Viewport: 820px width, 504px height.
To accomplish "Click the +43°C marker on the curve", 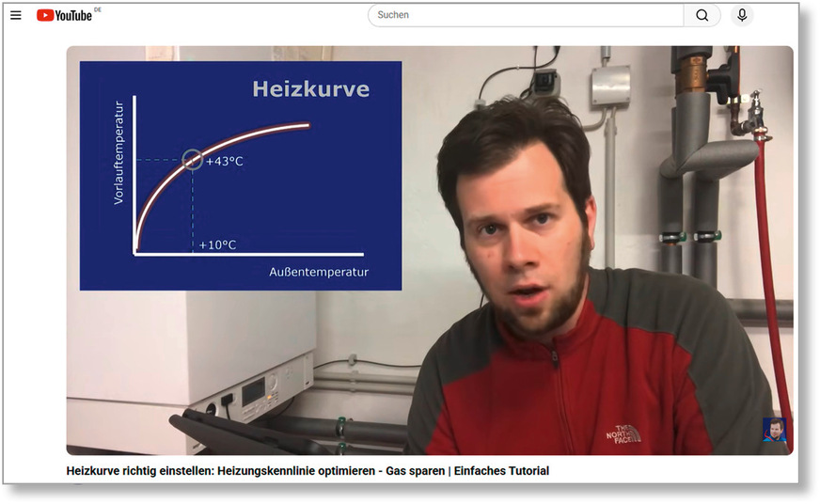I will [224, 162].
